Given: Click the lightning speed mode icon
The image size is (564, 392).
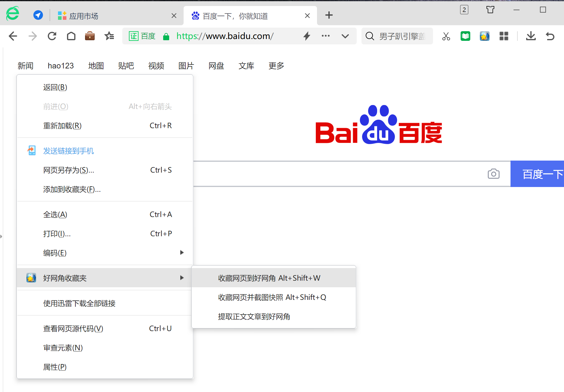Looking at the screenshot, I should [x=307, y=36].
